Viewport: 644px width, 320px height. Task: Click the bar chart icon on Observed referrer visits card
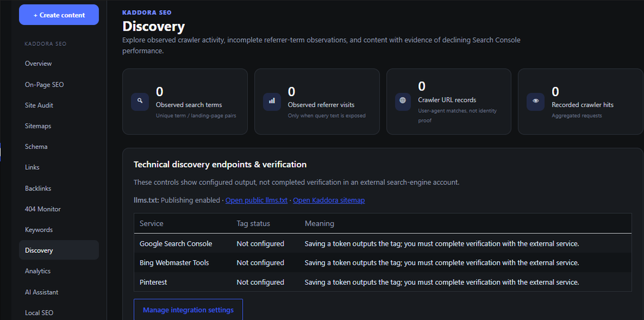(272, 101)
